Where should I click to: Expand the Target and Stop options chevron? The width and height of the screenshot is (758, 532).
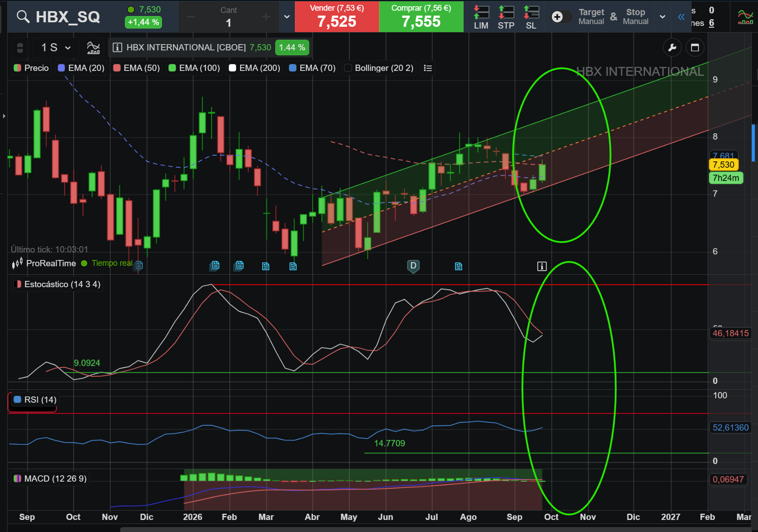[663, 17]
